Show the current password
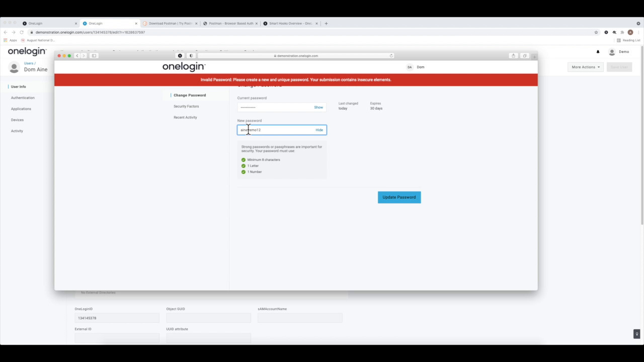The width and height of the screenshot is (644, 362). pos(318,107)
